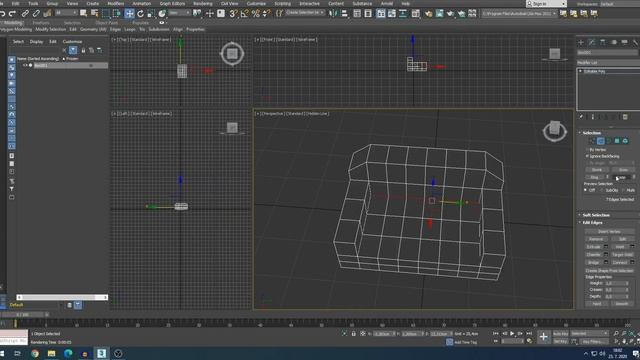The image size is (640, 360).
Task: Select Element sub-object level icon
Action: (x=625, y=141)
